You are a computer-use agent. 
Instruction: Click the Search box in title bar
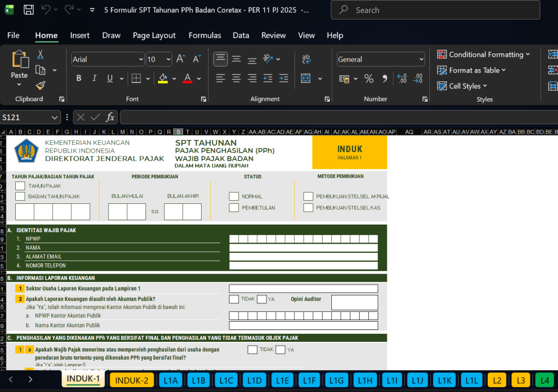click(435, 10)
